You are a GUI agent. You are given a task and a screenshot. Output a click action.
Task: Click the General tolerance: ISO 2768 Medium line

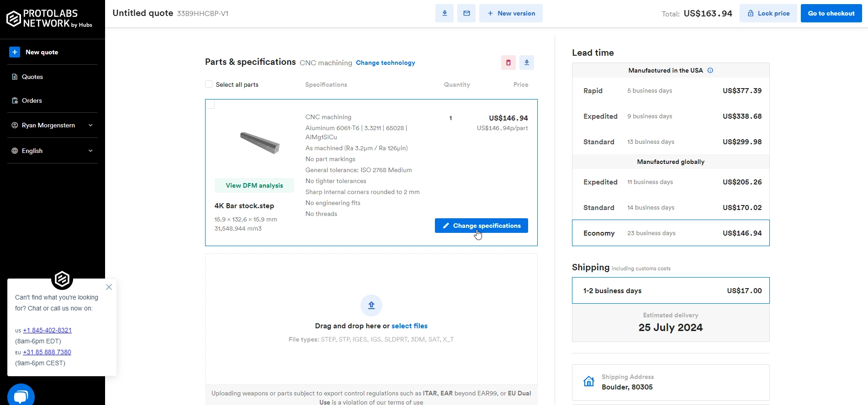[x=359, y=170]
